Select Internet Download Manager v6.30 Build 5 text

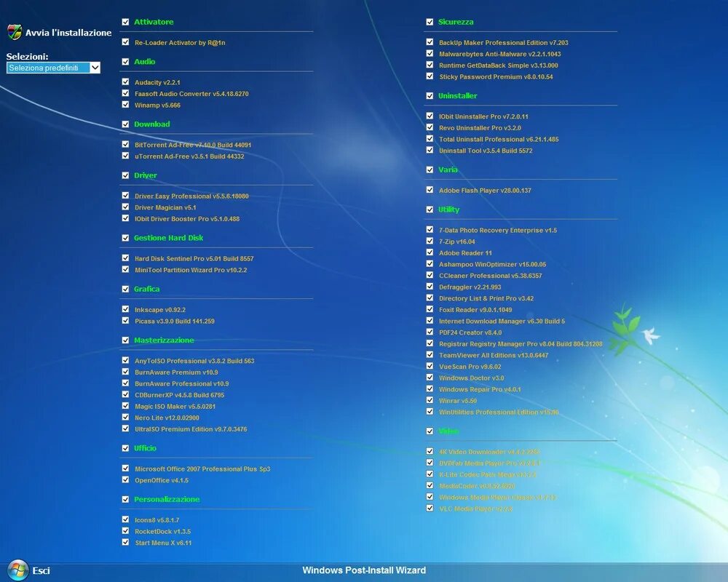tap(502, 321)
